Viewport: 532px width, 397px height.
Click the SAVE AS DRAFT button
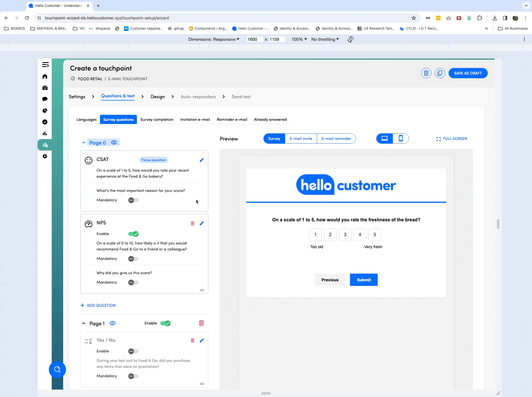click(468, 73)
